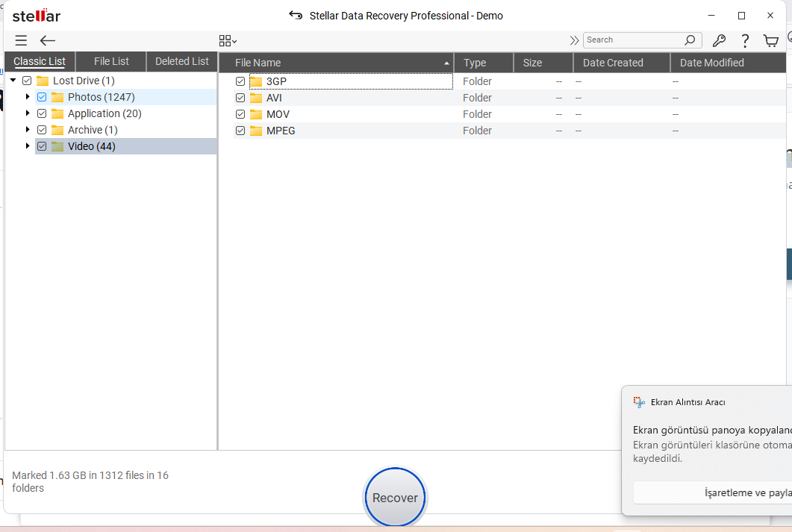
Task: Click the Stellar logo
Action: (37, 16)
